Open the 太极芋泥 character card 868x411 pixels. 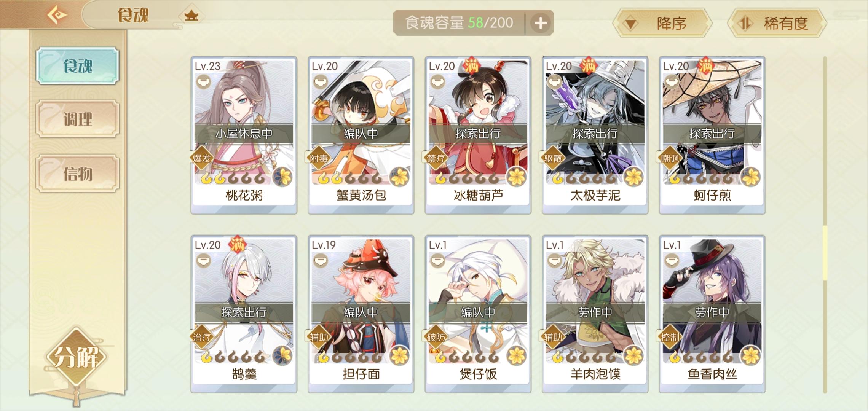(595, 135)
